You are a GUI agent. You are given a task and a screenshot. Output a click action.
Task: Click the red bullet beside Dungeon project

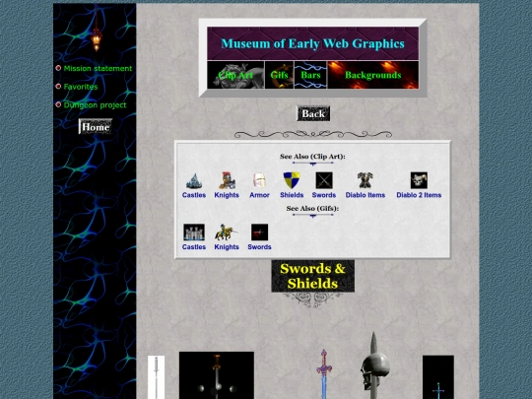point(58,104)
